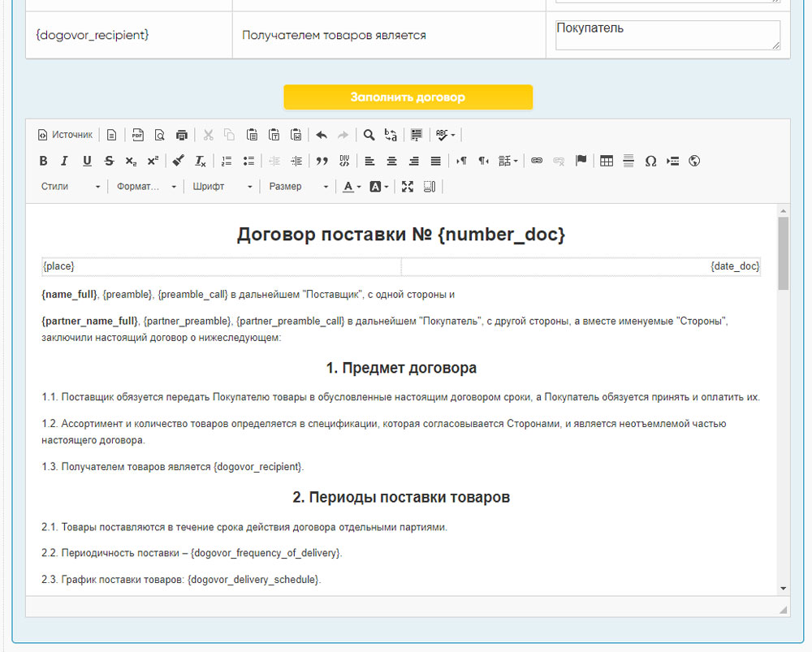Maximize the editor area

(408, 187)
